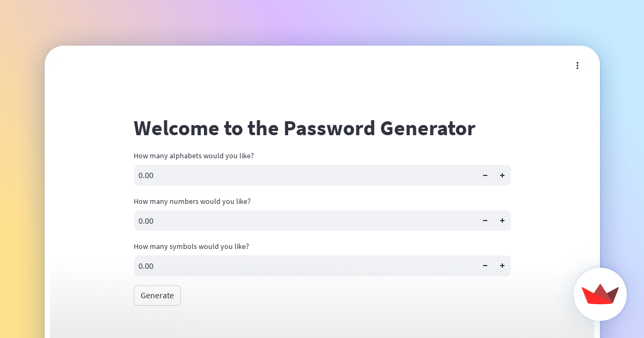Increase the symbols count with plus
This screenshot has width=644, height=338.
click(502, 266)
